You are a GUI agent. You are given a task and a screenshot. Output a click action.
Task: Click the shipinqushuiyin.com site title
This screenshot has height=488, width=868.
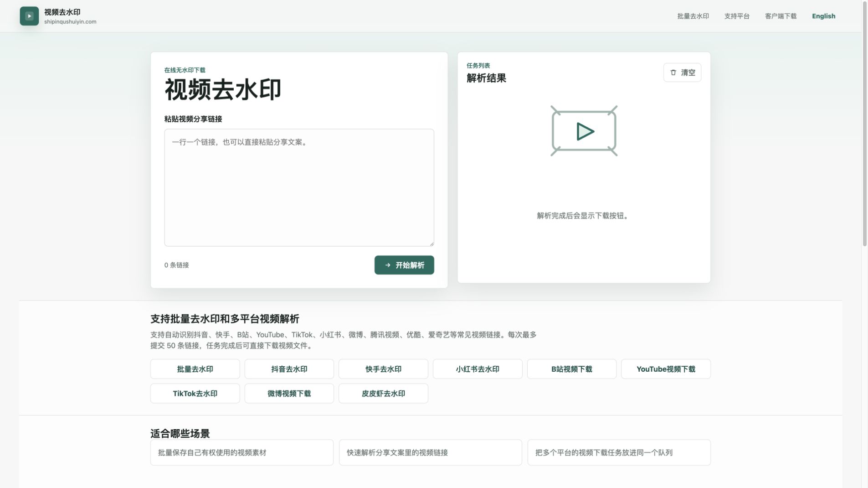coord(70,21)
